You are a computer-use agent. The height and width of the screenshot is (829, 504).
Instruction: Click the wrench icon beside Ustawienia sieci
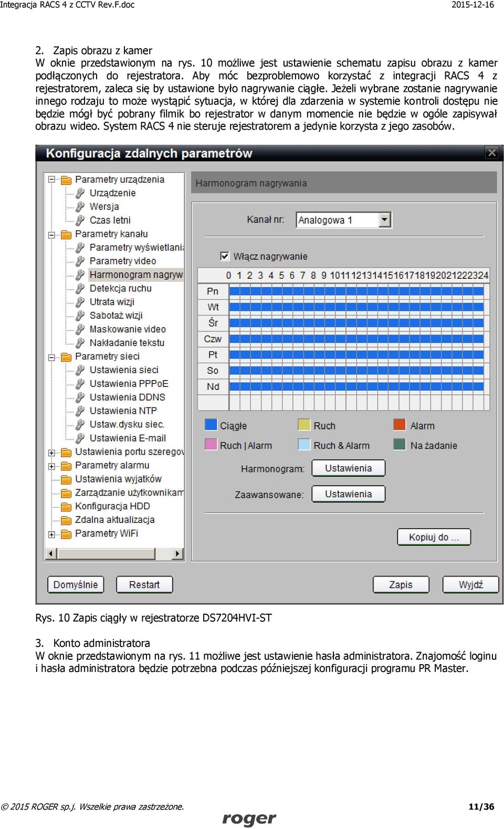click(80, 370)
